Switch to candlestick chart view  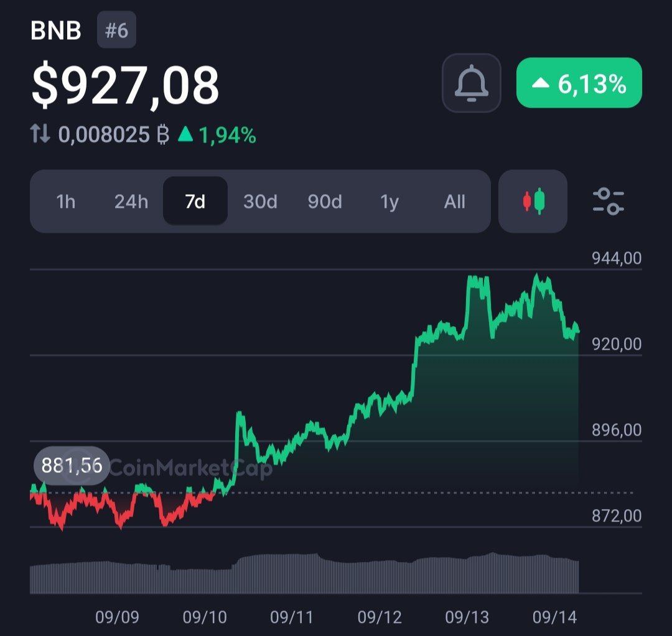(533, 201)
